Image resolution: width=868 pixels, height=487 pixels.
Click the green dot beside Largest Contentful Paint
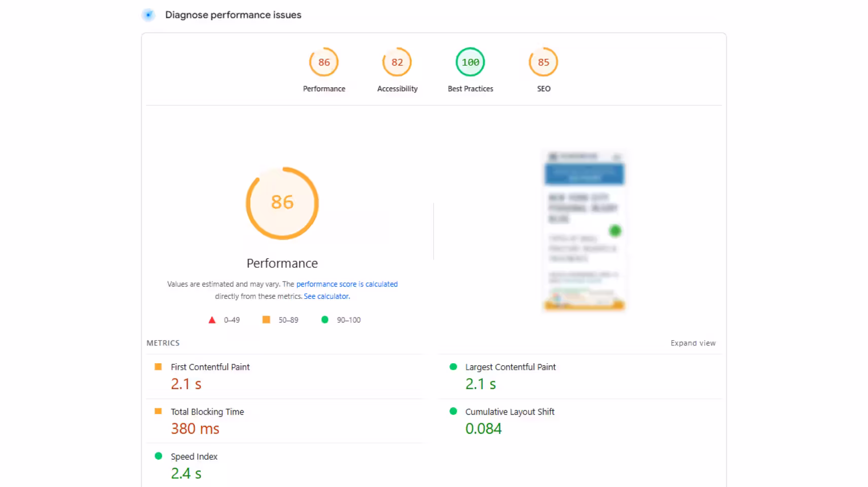453,366
